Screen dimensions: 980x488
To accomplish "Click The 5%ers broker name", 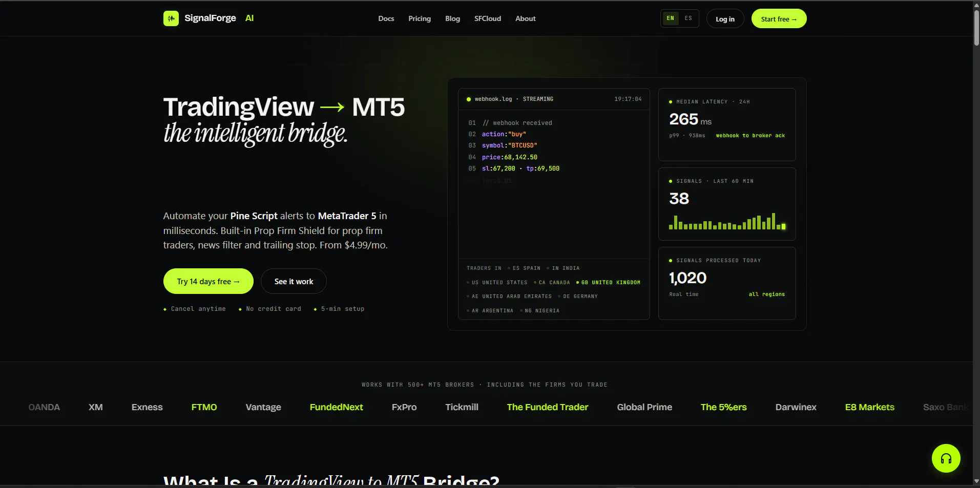I will tap(723, 407).
